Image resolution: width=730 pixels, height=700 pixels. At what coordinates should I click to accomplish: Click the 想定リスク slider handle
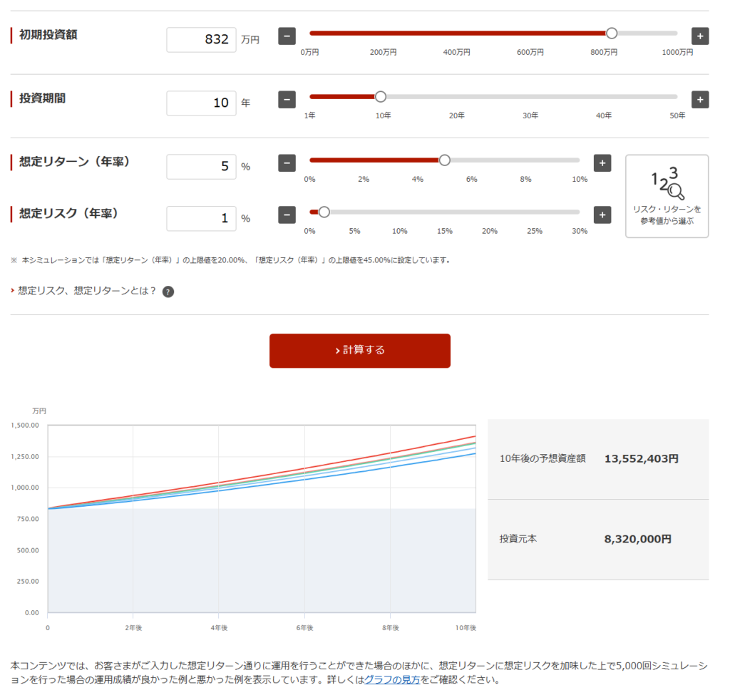point(324,212)
